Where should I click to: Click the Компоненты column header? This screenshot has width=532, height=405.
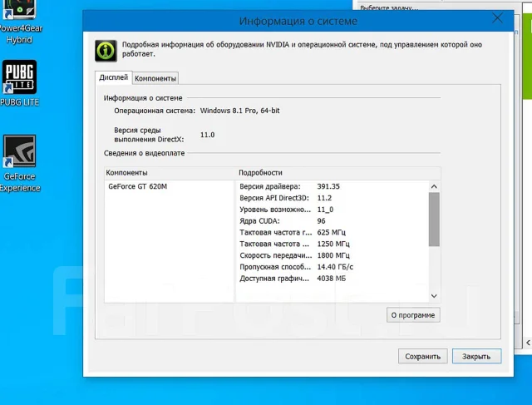point(170,173)
